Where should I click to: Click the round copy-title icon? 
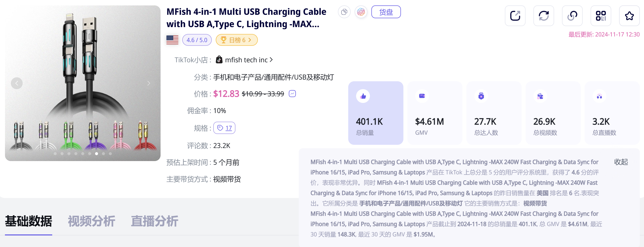[x=344, y=12]
